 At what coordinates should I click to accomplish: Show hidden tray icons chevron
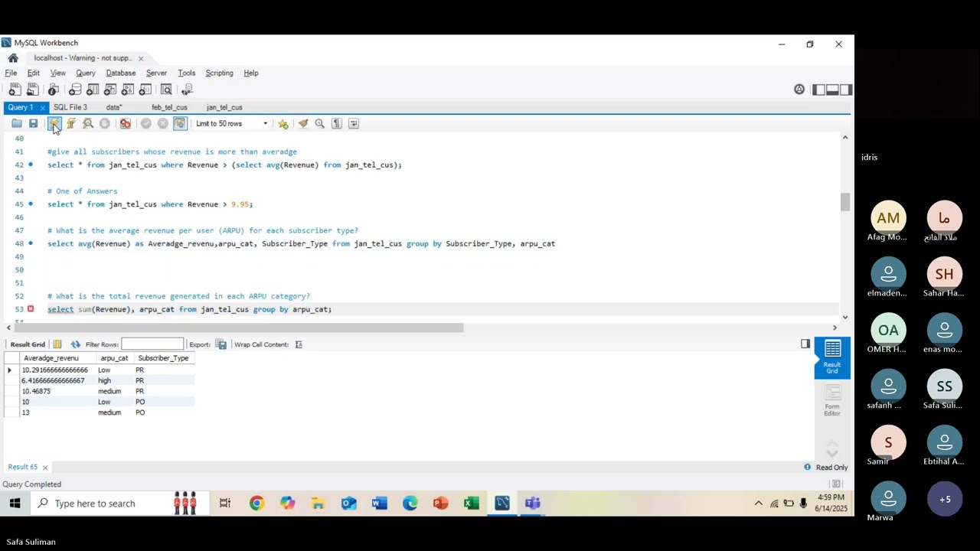[759, 504]
